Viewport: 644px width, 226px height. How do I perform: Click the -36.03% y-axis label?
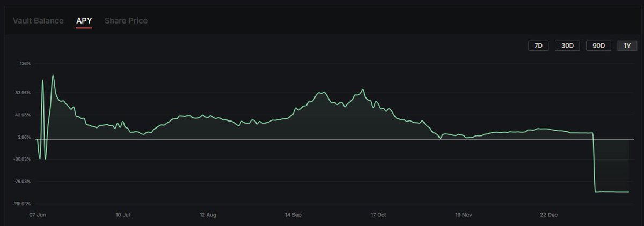(23, 159)
